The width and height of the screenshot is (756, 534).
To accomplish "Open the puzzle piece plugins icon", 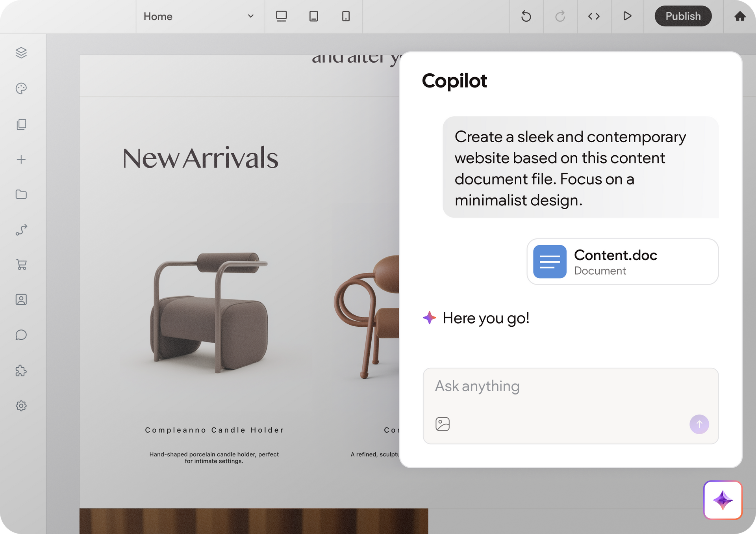I will (21, 370).
